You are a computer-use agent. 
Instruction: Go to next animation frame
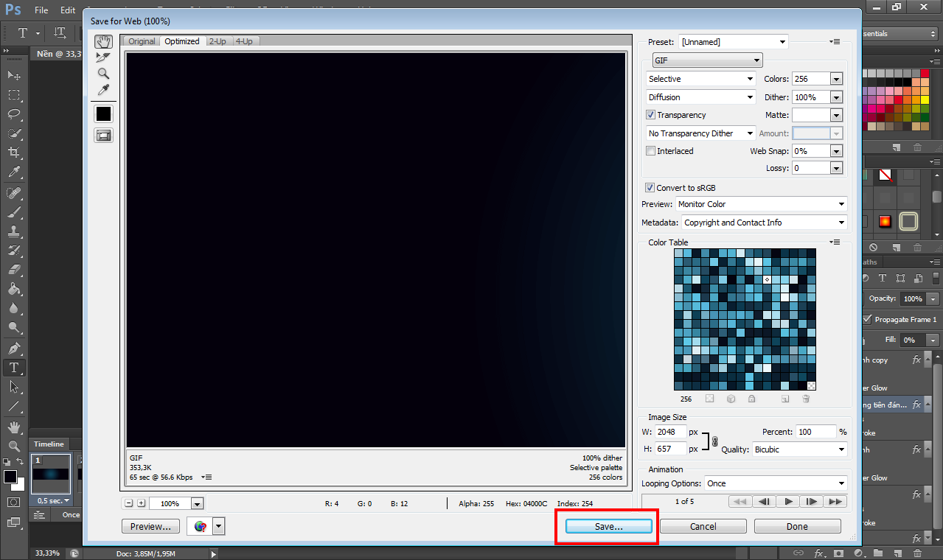coord(812,502)
